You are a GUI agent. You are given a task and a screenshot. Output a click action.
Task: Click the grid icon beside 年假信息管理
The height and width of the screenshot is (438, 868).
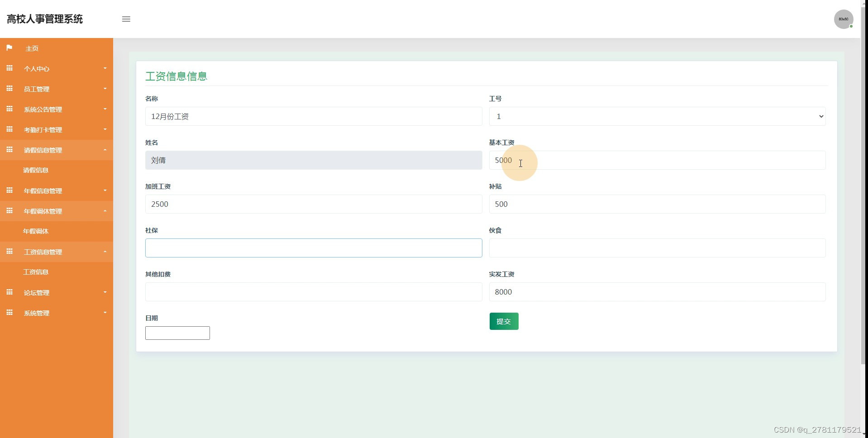coord(9,190)
